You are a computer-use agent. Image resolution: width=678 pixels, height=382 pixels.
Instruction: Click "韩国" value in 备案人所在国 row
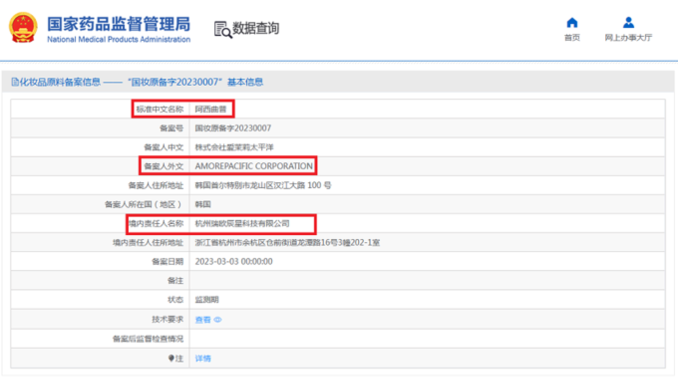[203, 204]
